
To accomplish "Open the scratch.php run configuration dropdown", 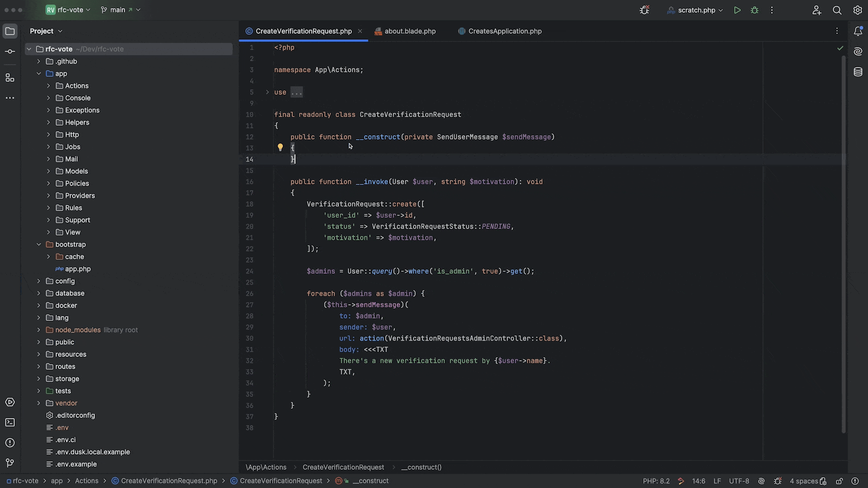I will 696,10.
